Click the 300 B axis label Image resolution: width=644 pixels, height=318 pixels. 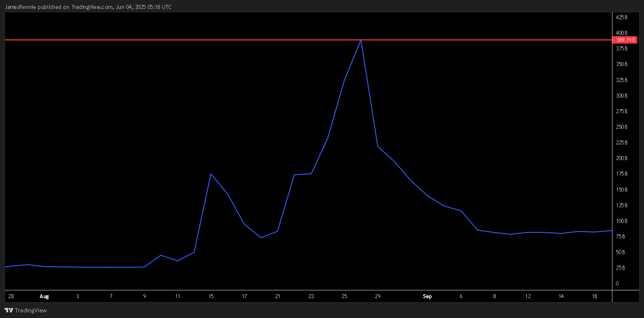(x=622, y=96)
